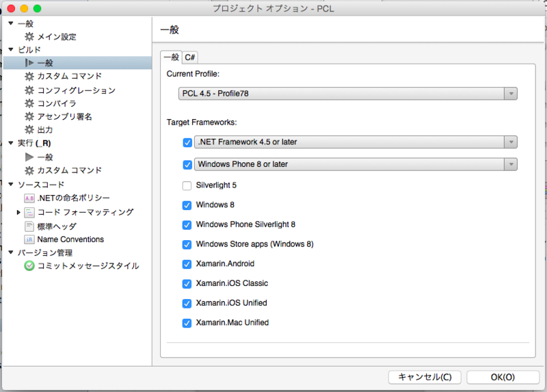Select 標準ヘッダ in the tree

pyautogui.click(x=57, y=226)
